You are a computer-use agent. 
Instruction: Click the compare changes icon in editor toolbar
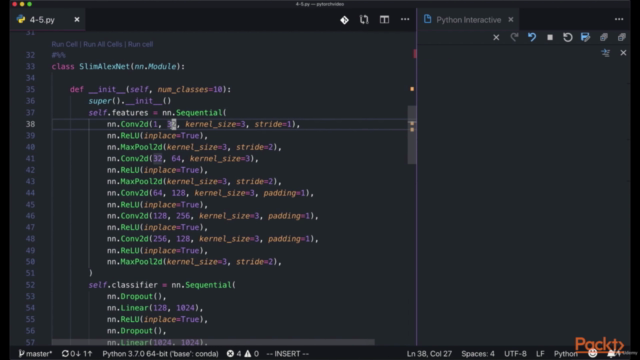[364, 20]
